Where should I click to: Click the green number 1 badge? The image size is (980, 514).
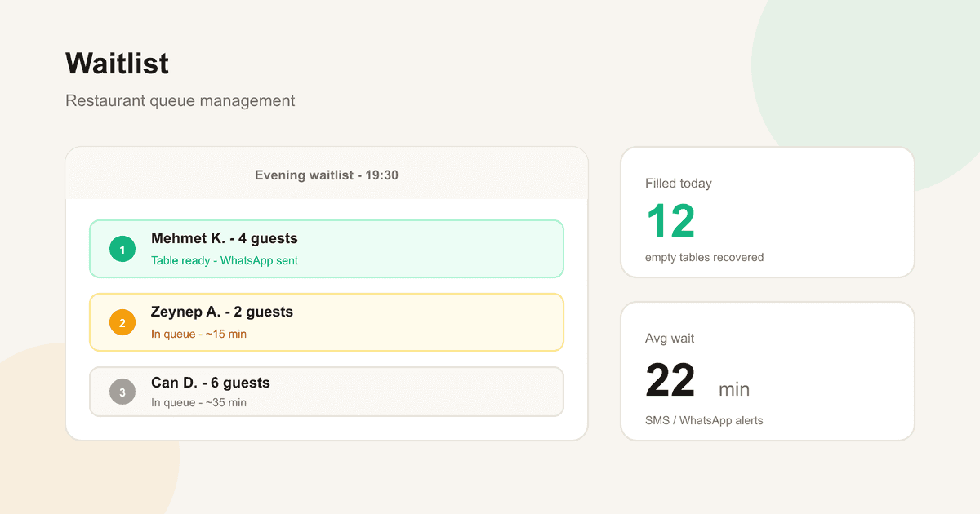[122, 250]
